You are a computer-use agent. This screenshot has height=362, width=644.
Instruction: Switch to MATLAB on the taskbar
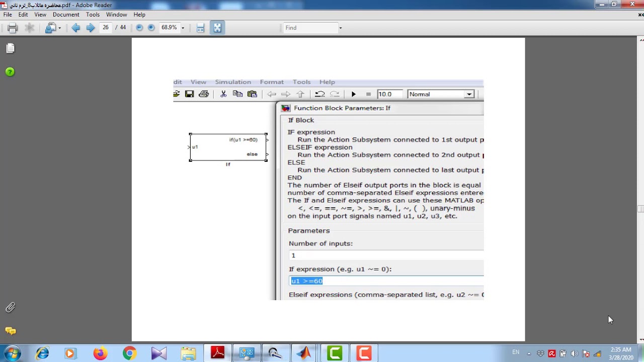click(x=303, y=353)
